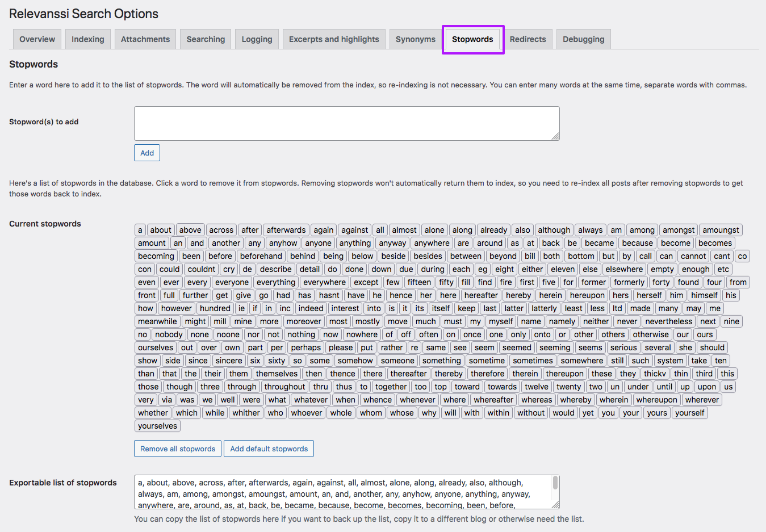Remove the stopword 'themselves'
Viewport: 766px width, 532px height.
tap(277, 374)
